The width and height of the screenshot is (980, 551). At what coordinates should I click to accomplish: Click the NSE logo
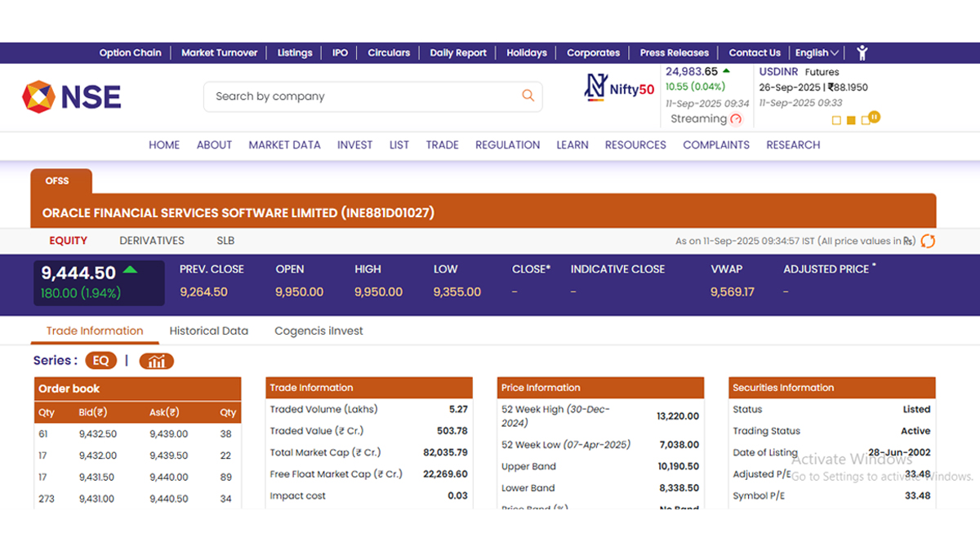[x=72, y=96]
